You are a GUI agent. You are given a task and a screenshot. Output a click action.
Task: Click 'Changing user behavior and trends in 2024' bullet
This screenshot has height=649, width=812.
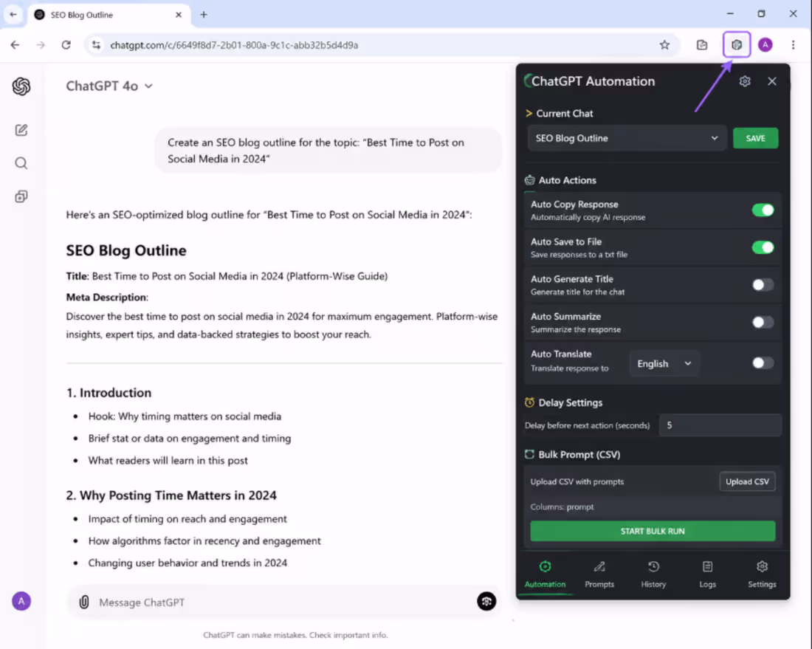[x=187, y=563]
